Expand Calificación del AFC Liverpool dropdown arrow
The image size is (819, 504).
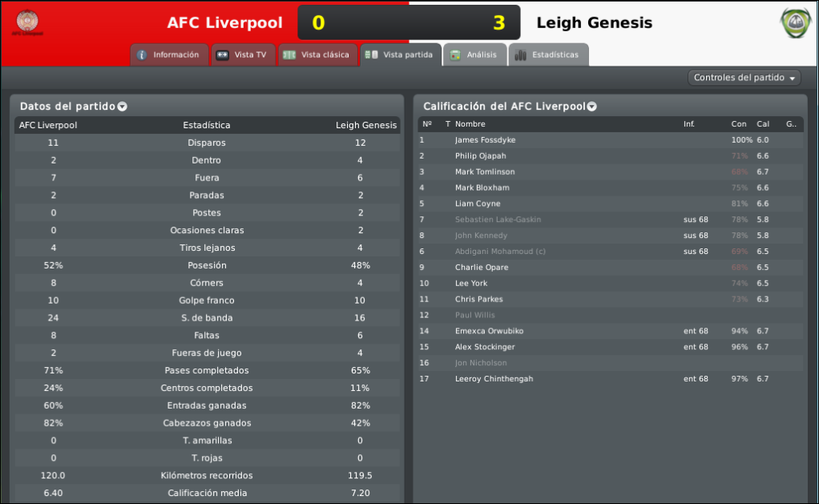click(x=591, y=107)
